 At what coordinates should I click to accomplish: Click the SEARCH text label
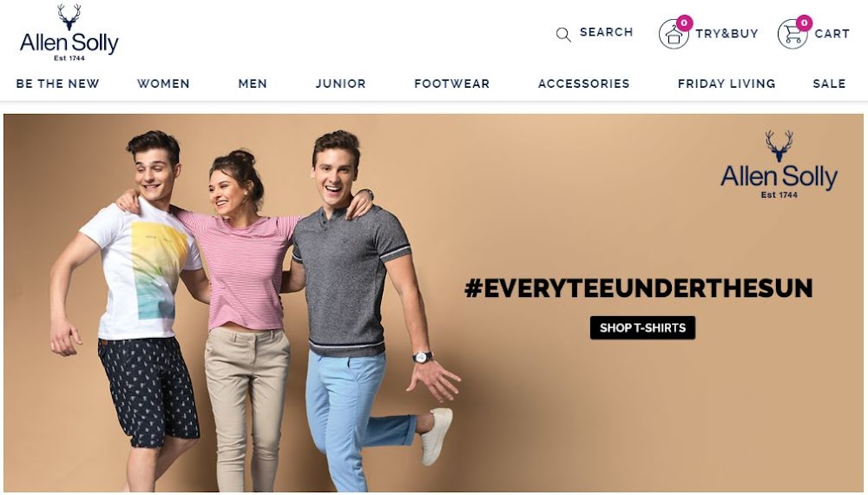(x=606, y=32)
